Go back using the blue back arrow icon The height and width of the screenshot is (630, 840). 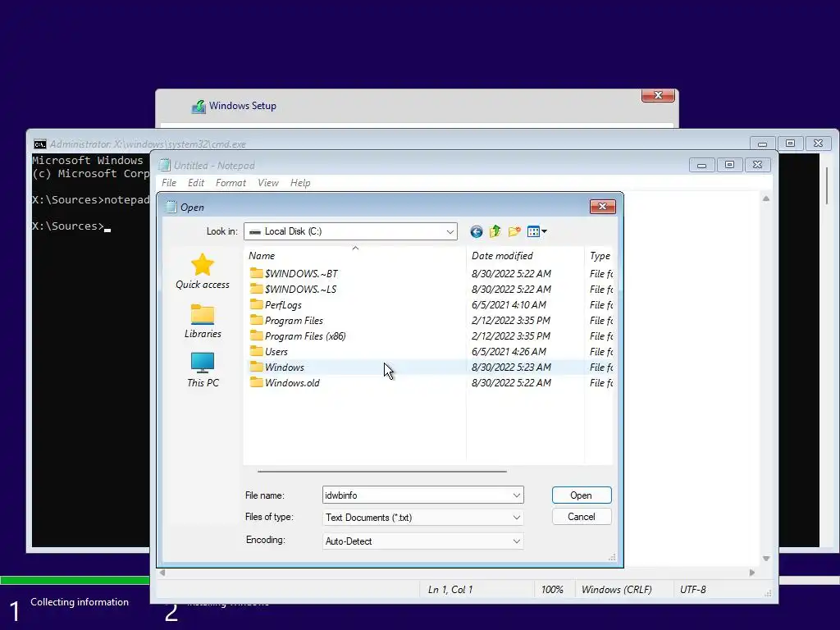point(477,231)
